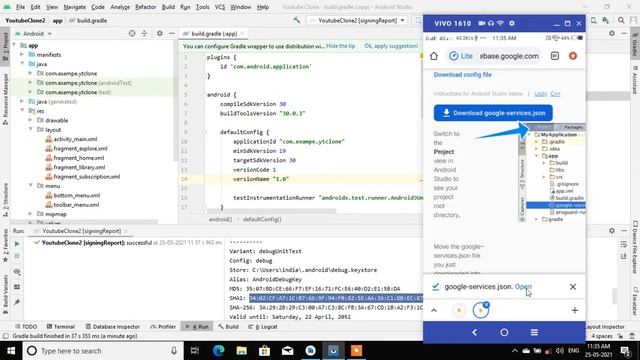Open File Explorer from the taskbar
The height and width of the screenshot is (360, 640).
tap(241, 351)
